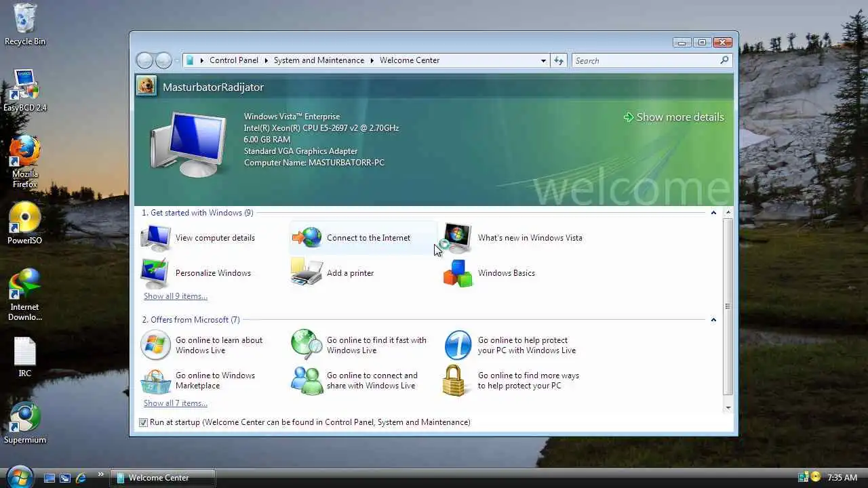Viewport: 868px width, 488px height.
Task: Click the Connect to the Internet label
Action: tap(368, 238)
